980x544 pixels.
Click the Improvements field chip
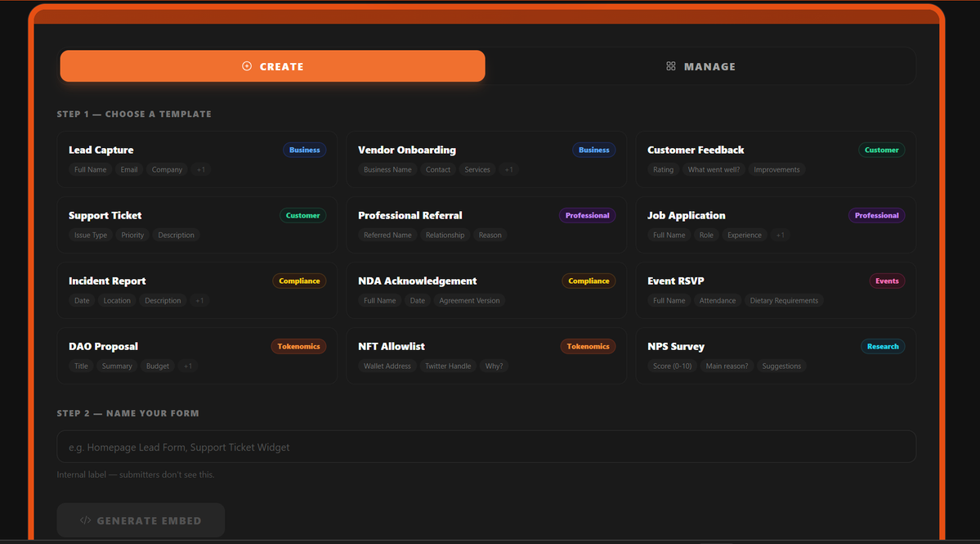point(776,169)
